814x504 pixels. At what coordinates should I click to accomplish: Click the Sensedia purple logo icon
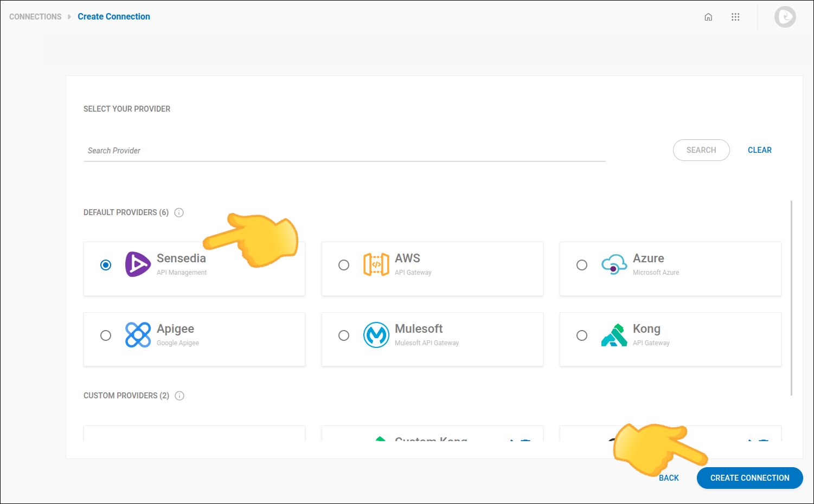pos(138,264)
